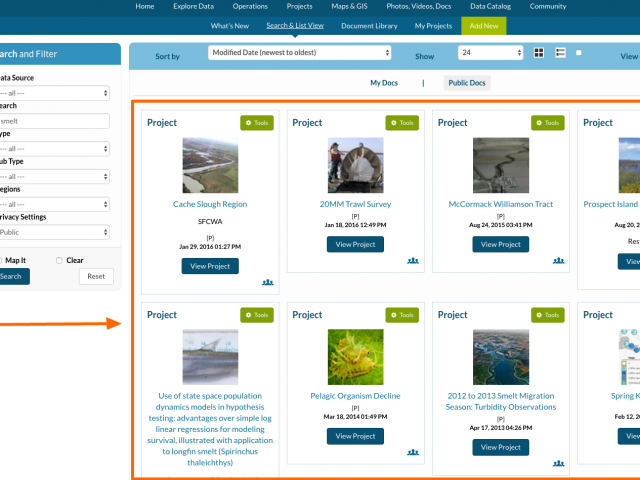Open Pelagic Organism Decline title link

(x=356, y=396)
